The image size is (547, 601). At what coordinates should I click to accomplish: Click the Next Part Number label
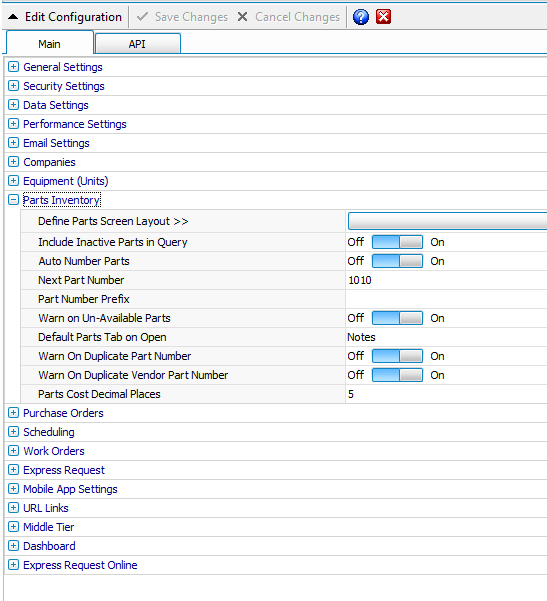81,280
